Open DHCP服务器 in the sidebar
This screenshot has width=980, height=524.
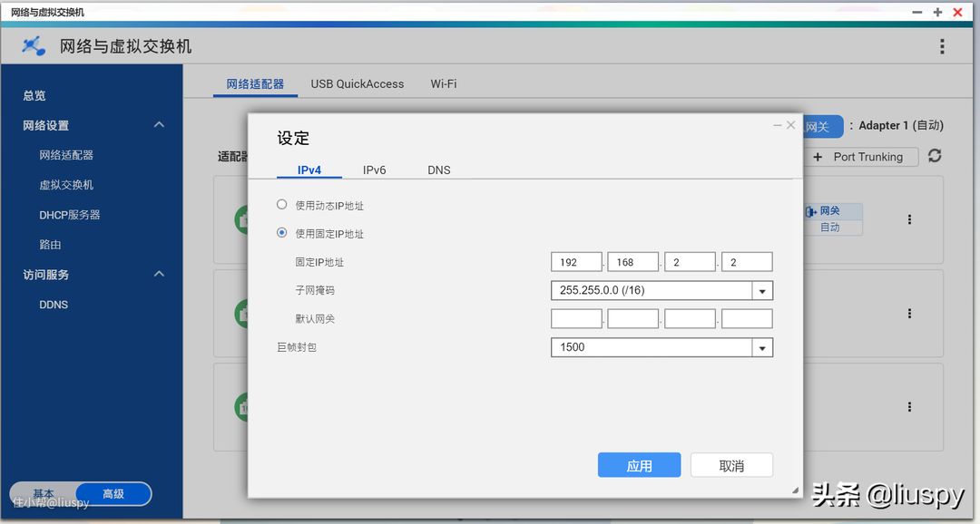click(70, 215)
